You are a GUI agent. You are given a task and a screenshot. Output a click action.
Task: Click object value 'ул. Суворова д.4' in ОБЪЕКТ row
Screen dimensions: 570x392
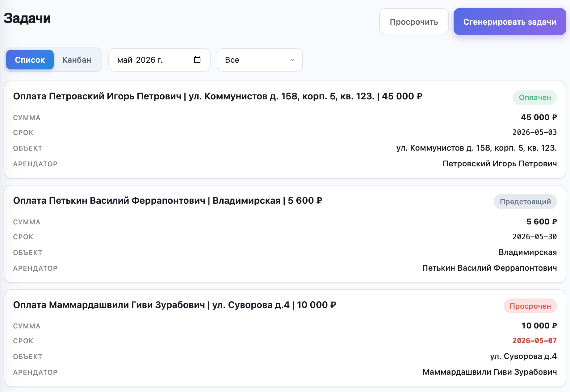[523, 357]
